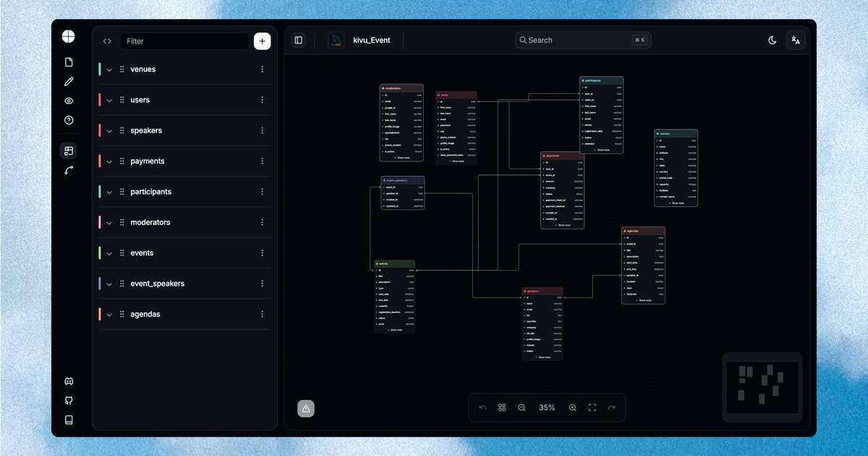Click Show more on speakers table
Screen dimensions: 868x456
pos(542,357)
